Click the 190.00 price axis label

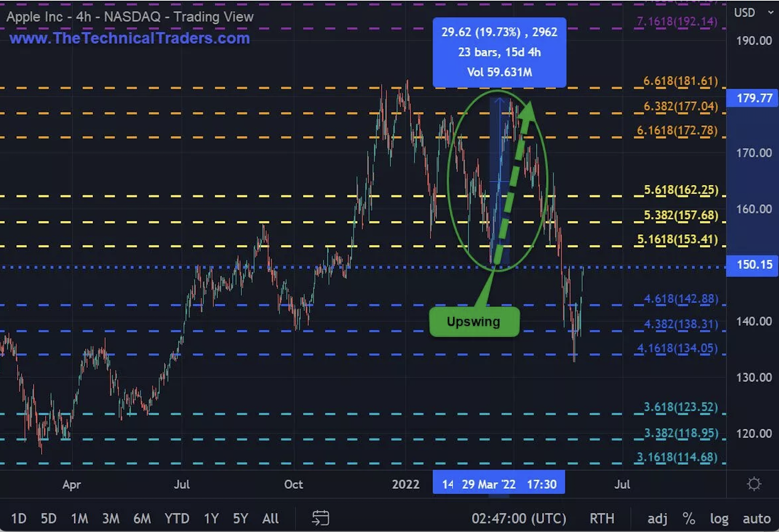(754, 40)
